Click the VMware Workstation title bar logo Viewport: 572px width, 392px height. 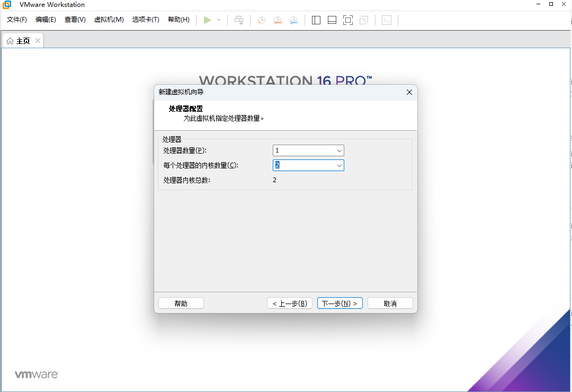click(7, 4)
